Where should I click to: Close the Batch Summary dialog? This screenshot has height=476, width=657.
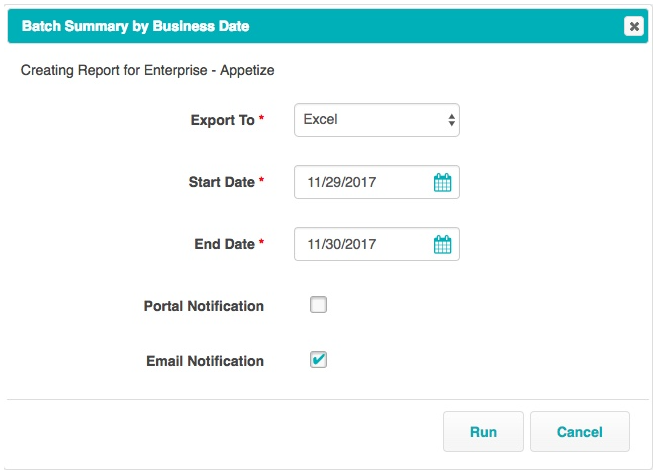coord(634,27)
